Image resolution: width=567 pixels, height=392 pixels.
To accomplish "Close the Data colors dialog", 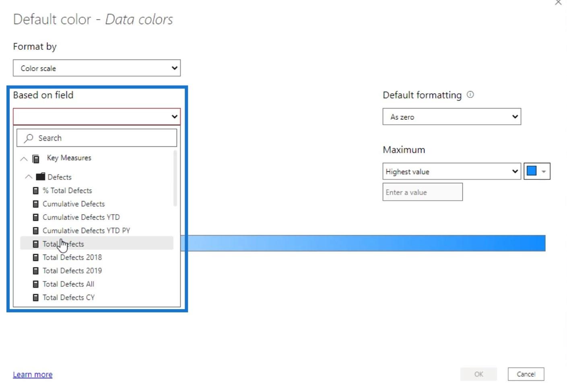I will [x=558, y=2].
